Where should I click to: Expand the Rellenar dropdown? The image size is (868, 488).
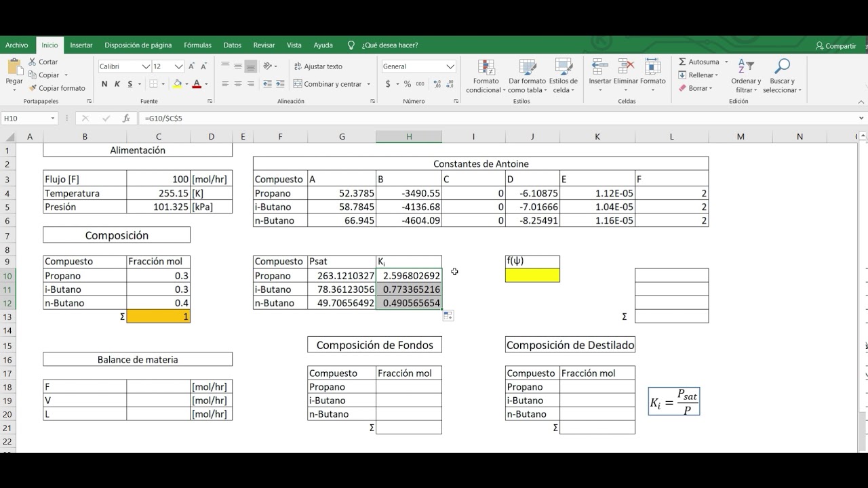(x=718, y=75)
